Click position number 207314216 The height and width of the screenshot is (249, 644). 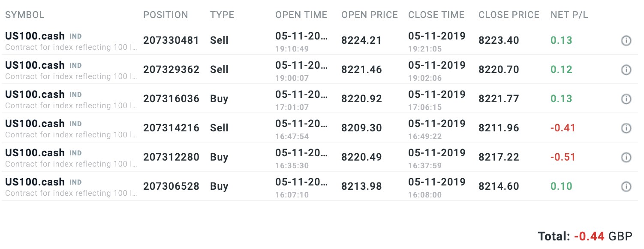171,128
